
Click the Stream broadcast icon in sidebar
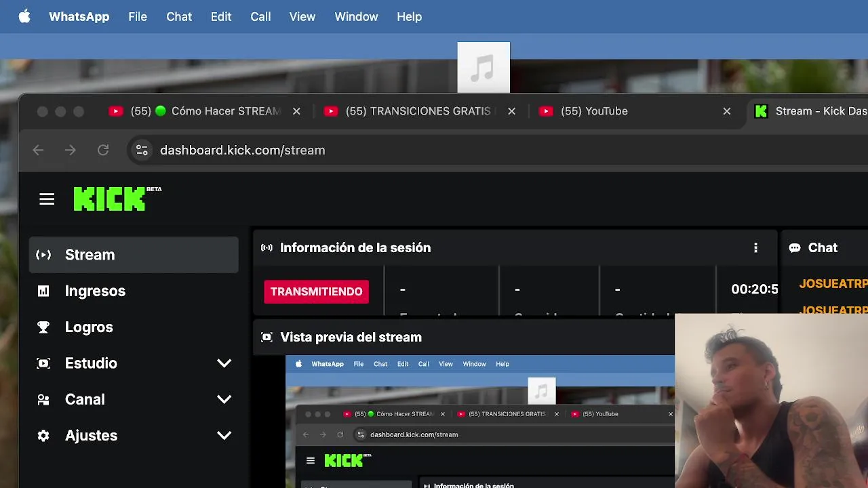tap(43, 255)
